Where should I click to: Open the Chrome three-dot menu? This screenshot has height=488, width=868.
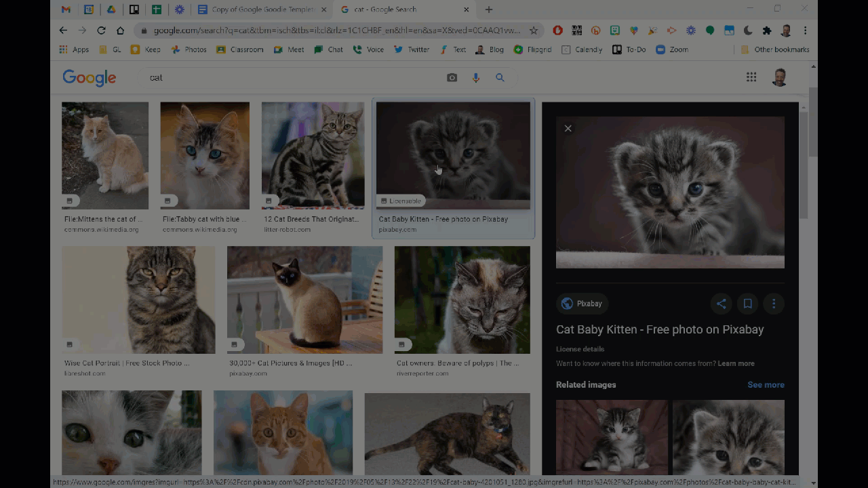coord(805,30)
